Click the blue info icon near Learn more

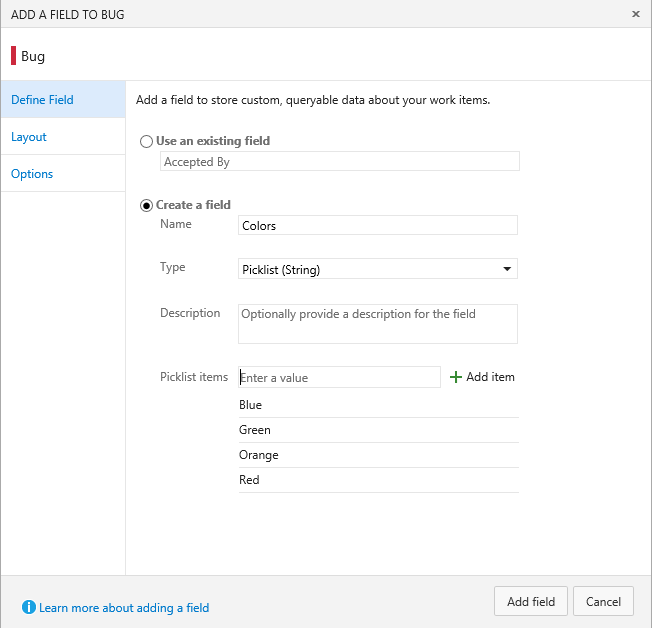point(29,607)
